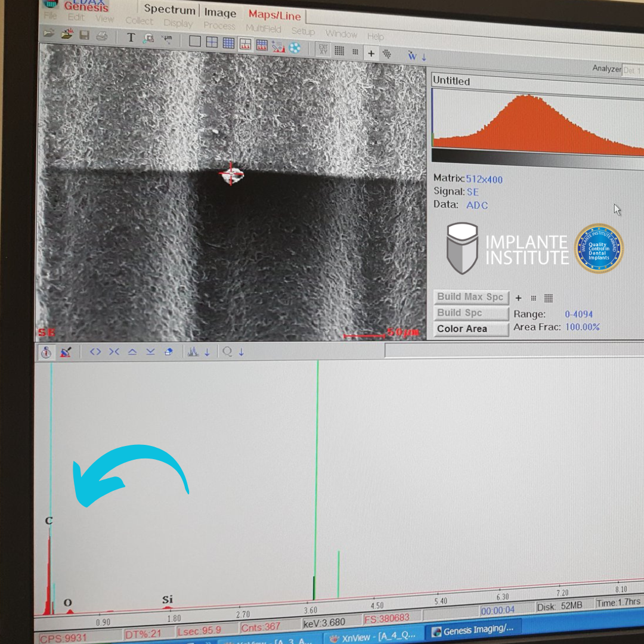Click the eraser icon in spectrum toolbar
Image resolution: width=644 pixels, height=644 pixels.
[169, 352]
